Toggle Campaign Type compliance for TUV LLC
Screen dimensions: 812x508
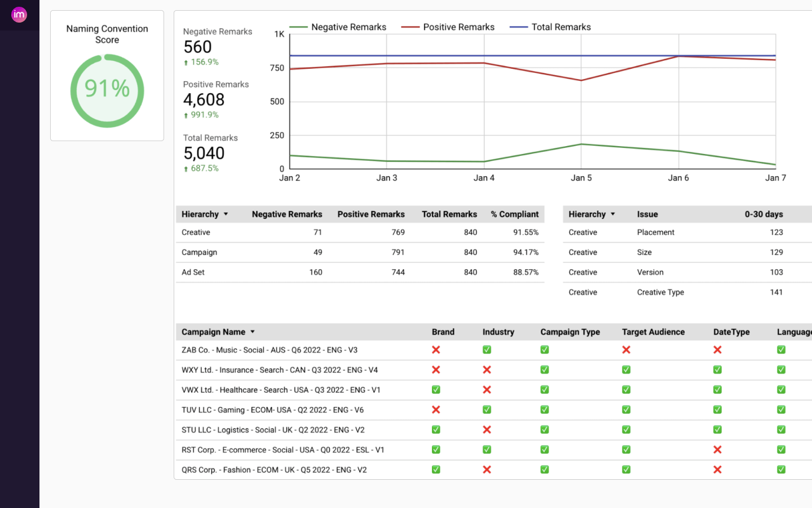tap(544, 410)
